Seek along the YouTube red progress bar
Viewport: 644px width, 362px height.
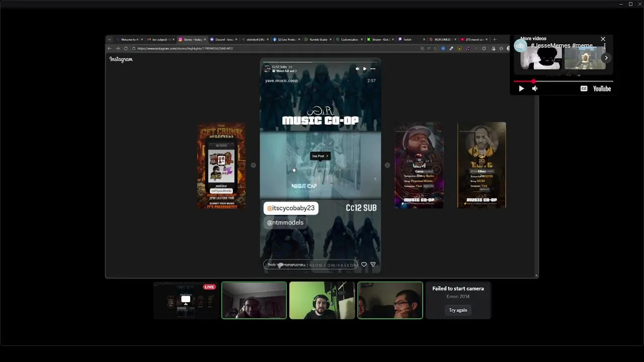pos(563,81)
